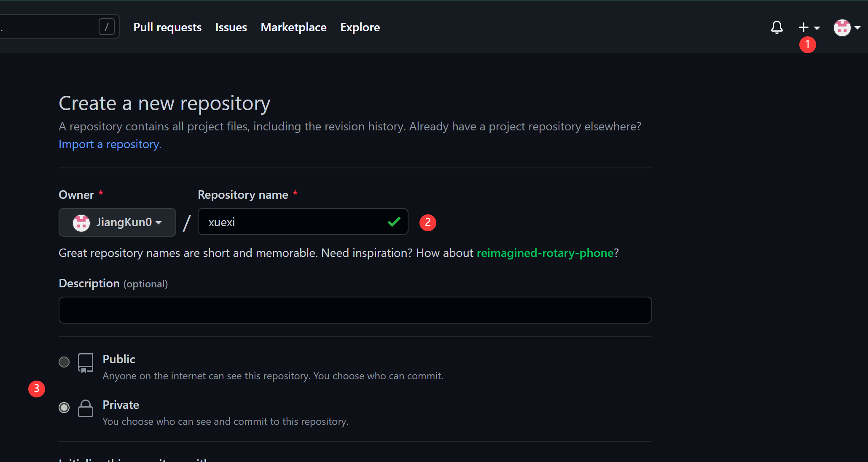Click the Import a repository link

click(110, 144)
